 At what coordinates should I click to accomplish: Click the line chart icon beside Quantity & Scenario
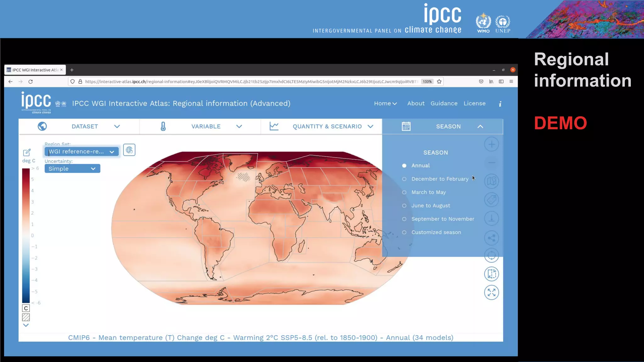(274, 126)
